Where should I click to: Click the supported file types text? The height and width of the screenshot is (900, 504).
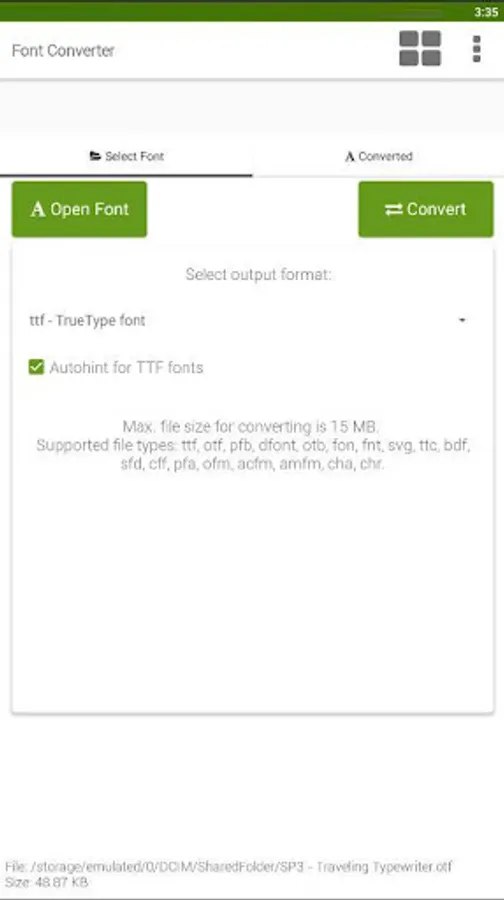click(x=253, y=455)
